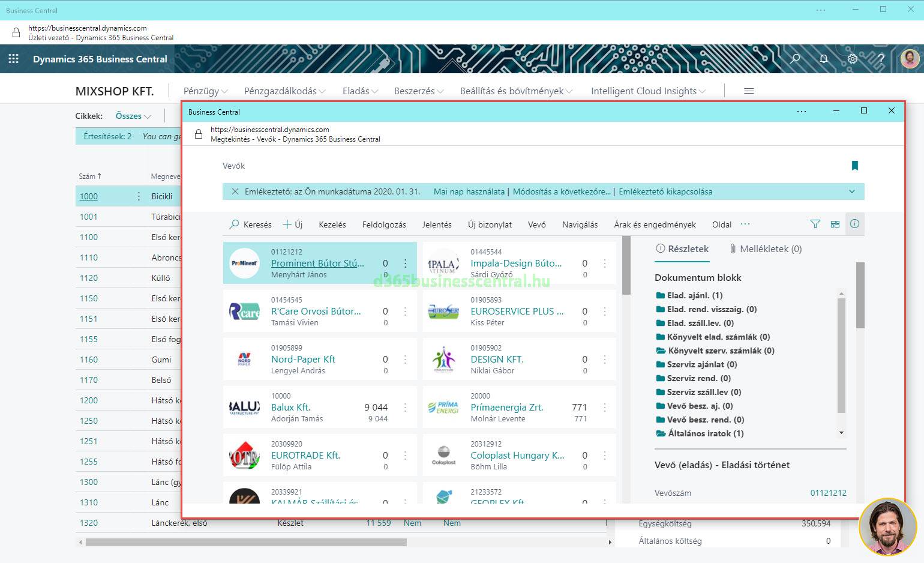Click the Új button to add customer
This screenshot has width=924, height=563.
point(293,224)
